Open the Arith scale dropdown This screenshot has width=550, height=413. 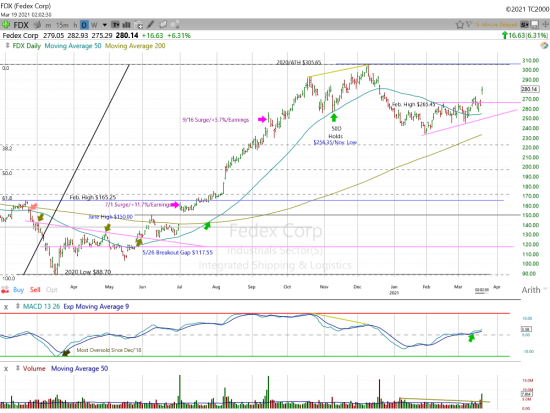click(x=534, y=290)
